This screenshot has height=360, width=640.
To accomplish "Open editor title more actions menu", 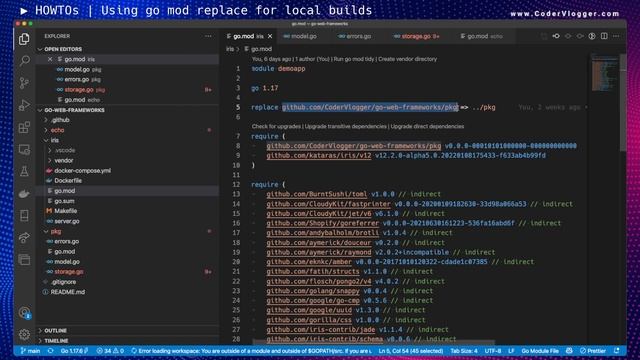I will 616,36.
